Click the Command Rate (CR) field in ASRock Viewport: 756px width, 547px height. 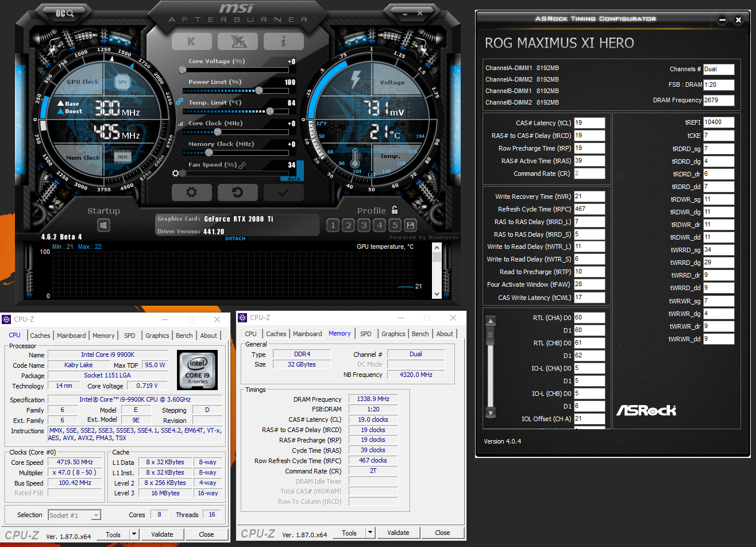tap(589, 173)
